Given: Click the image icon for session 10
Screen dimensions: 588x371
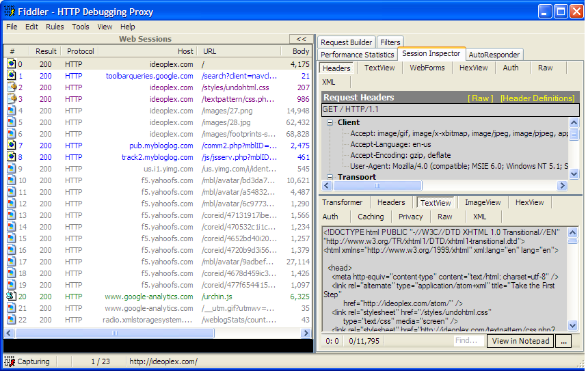Looking at the screenshot, I should coord(12,180).
